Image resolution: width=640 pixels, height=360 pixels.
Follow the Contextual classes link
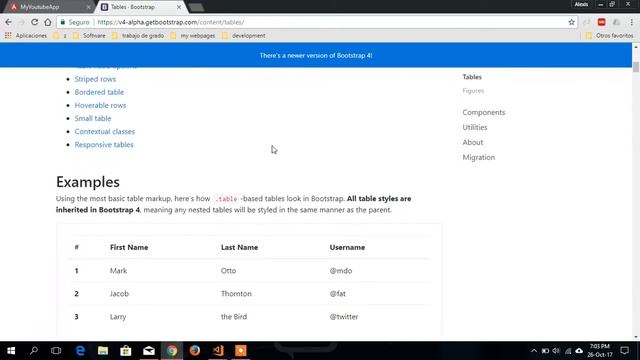[x=104, y=131]
